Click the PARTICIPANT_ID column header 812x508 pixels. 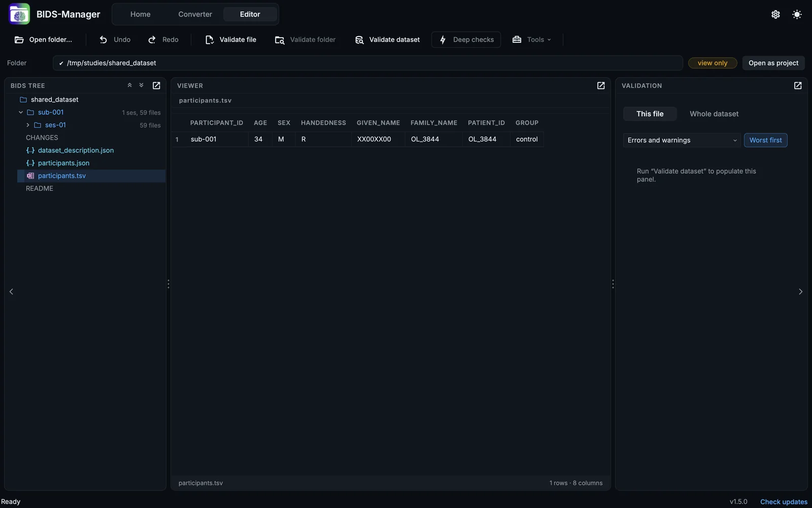click(217, 123)
